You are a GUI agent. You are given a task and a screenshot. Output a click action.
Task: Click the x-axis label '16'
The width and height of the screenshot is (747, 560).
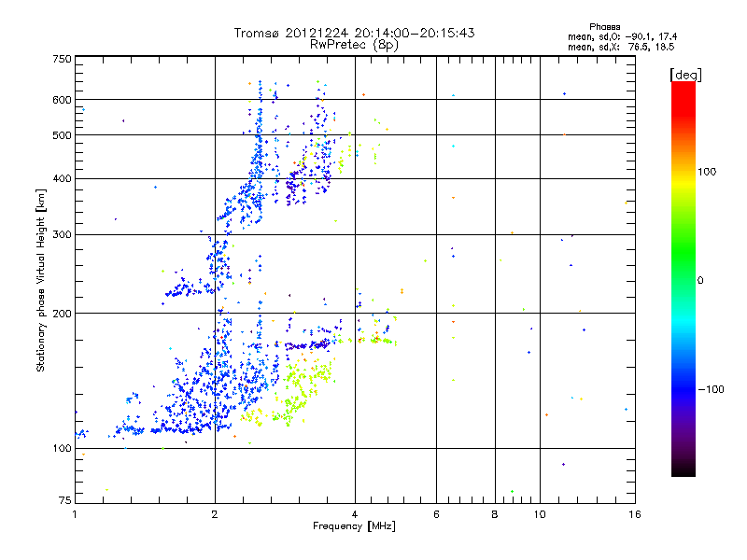coord(635,514)
